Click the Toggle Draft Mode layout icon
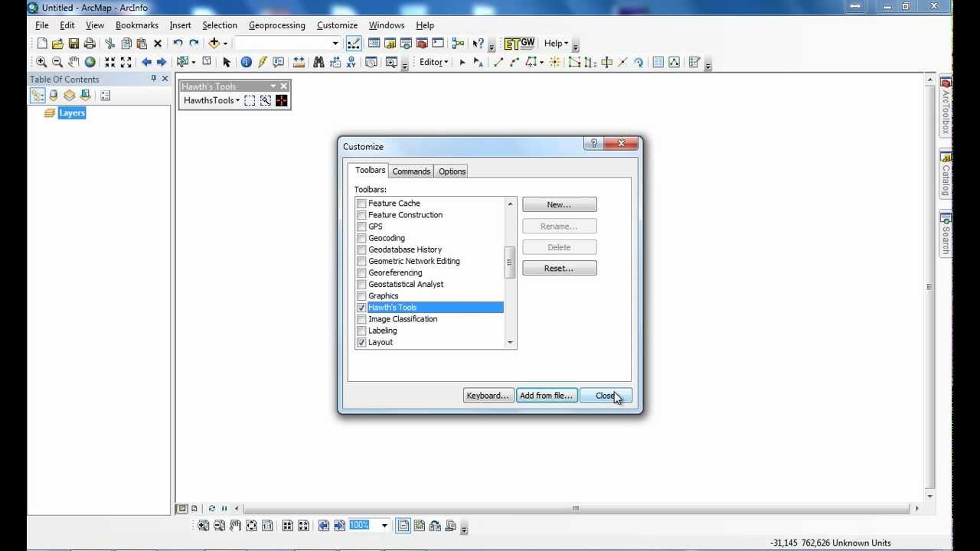The height and width of the screenshot is (551, 980). pos(403,526)
